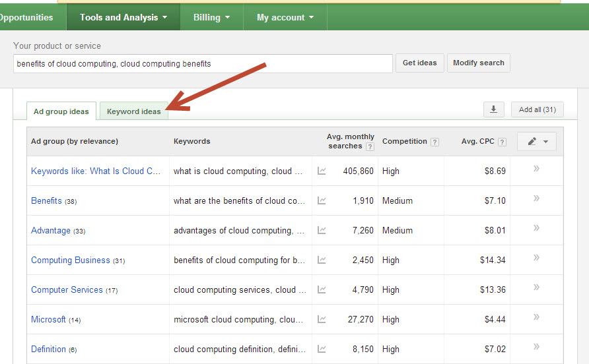Screen dimensions: 589x364
Task: Add the Benefits ad group via double-arrow
Action: [x=536, y=198]
